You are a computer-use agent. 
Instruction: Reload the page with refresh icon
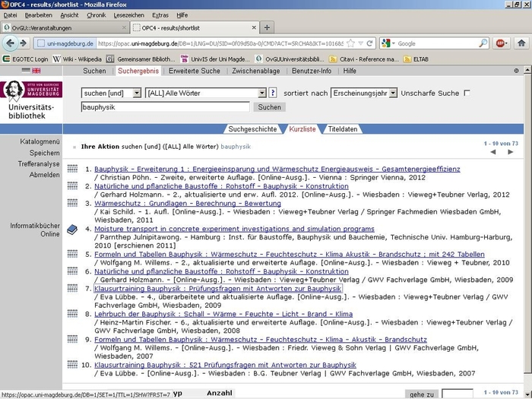369,43
